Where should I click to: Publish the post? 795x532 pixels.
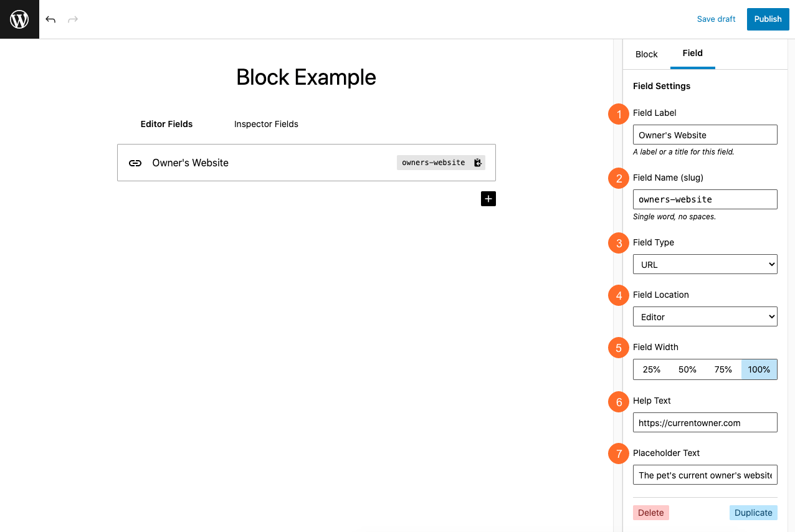point(768,19)
